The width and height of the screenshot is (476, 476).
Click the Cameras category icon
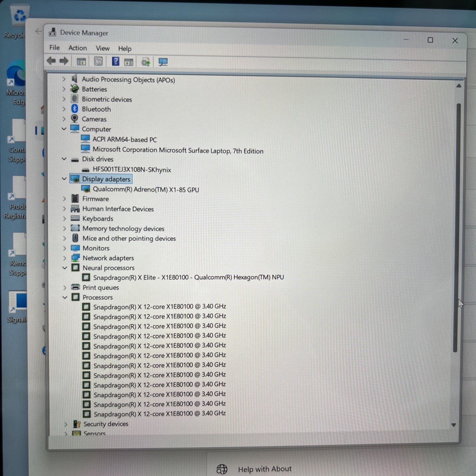pyautogui.click(x=75, y=119)
